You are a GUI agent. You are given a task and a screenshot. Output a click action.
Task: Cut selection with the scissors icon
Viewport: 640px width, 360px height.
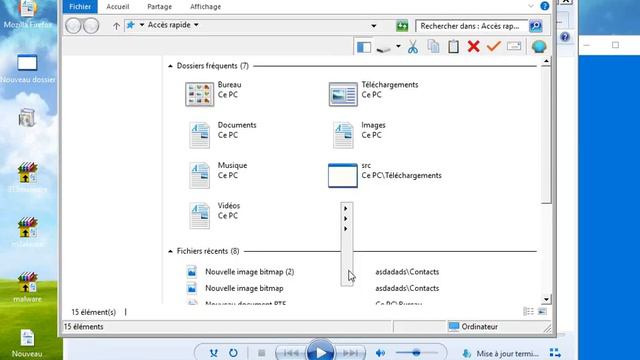click(413, 47)
